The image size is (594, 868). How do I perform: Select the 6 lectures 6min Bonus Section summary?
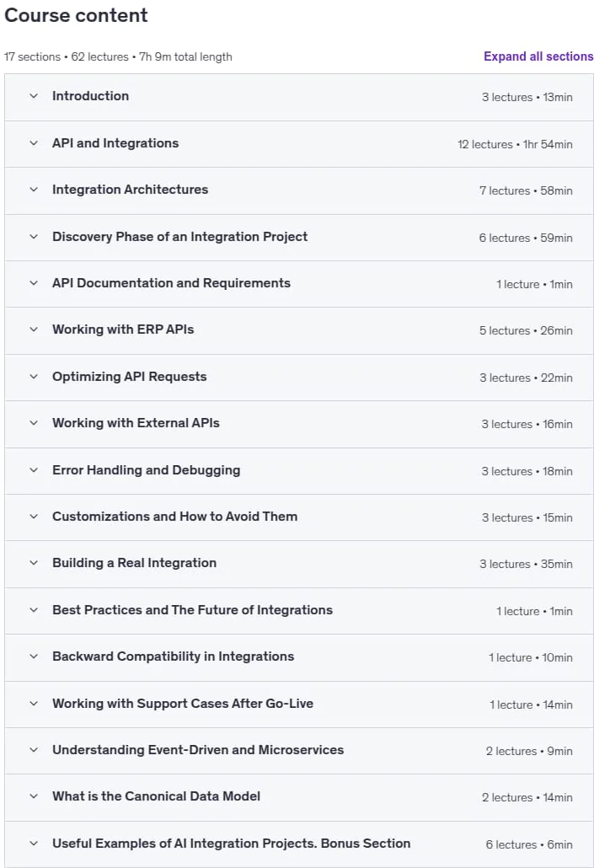[x=529, y=844]
